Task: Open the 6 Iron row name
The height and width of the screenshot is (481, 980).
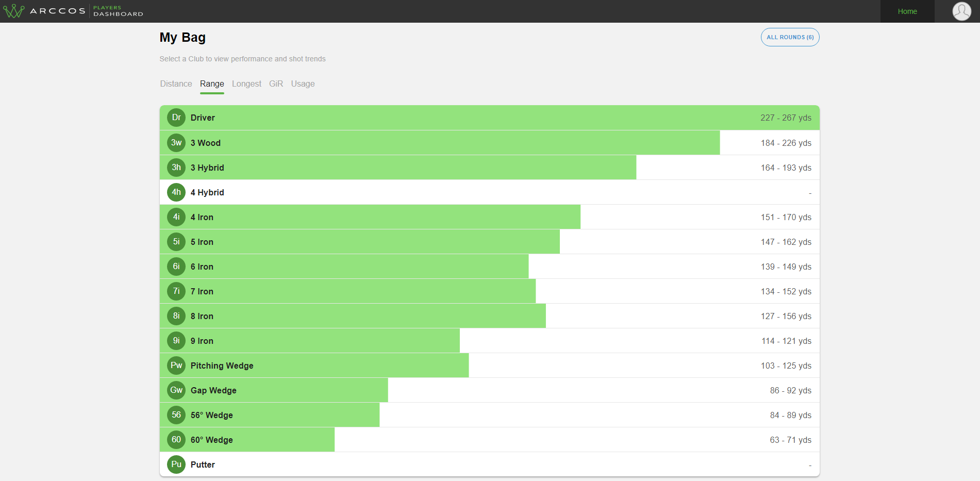Action: (x=202, y=267)
